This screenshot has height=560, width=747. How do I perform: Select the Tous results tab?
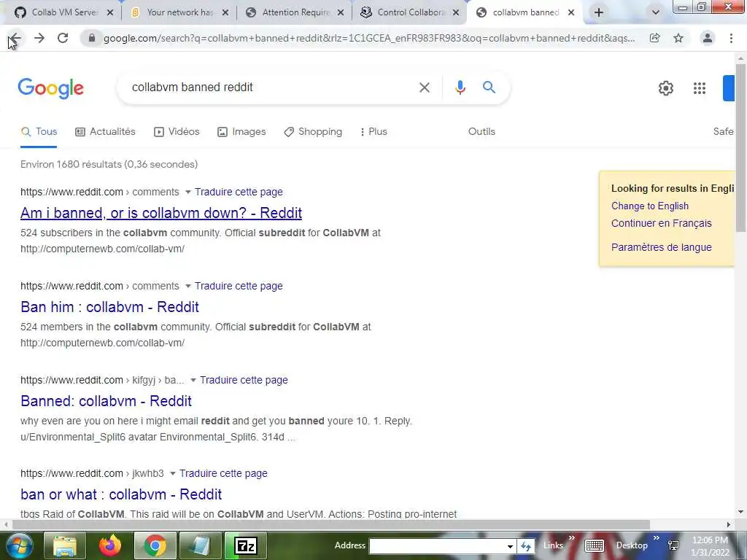[39, 132]
